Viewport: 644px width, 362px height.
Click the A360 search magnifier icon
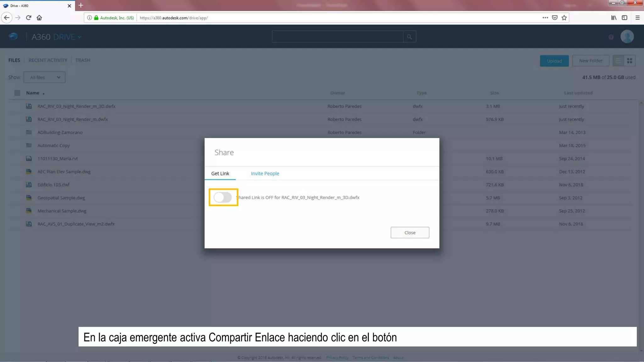(409, 37)
